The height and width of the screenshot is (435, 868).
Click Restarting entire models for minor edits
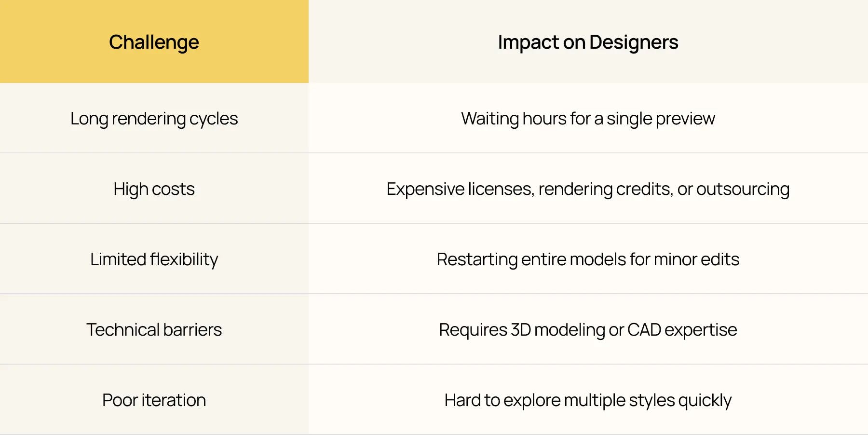click(x=588, y=259)
